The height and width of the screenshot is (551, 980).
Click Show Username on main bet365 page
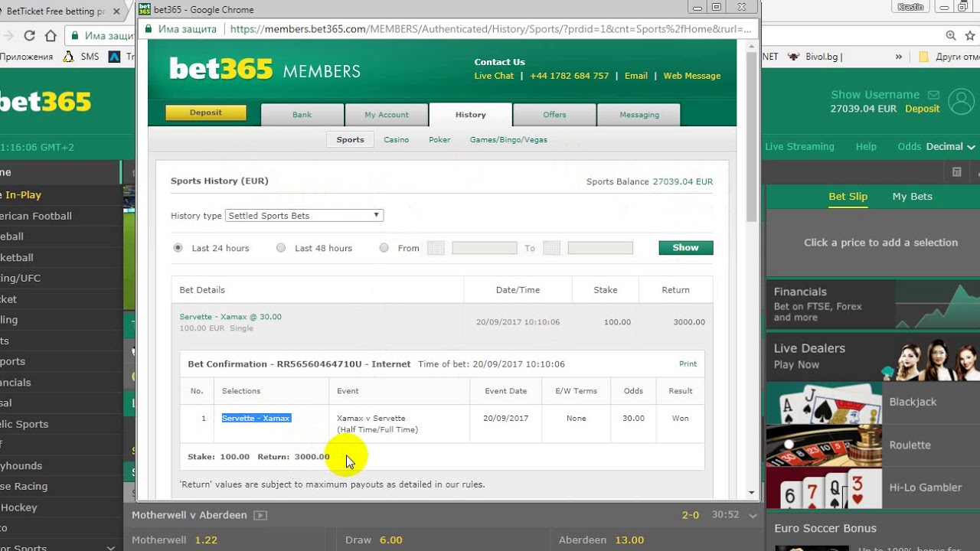[x=875, y=95]
